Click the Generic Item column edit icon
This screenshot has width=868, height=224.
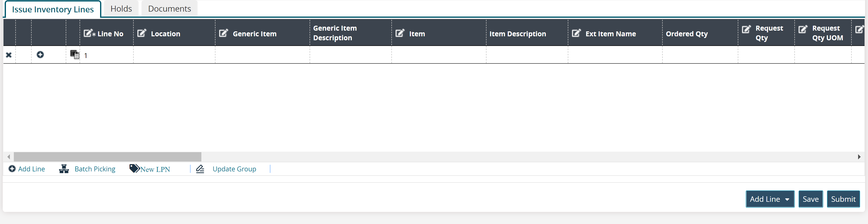pyautogui.click(x=223, y=33)
